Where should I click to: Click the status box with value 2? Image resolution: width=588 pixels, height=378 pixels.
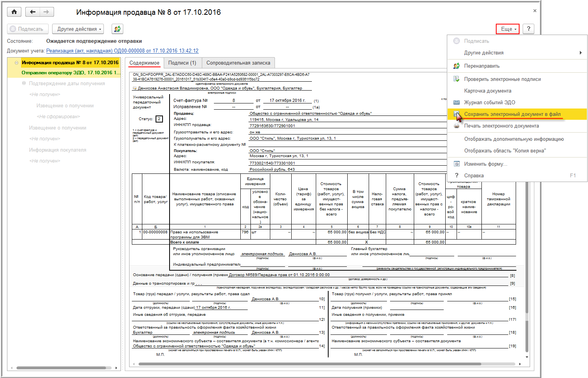(159, 119)
